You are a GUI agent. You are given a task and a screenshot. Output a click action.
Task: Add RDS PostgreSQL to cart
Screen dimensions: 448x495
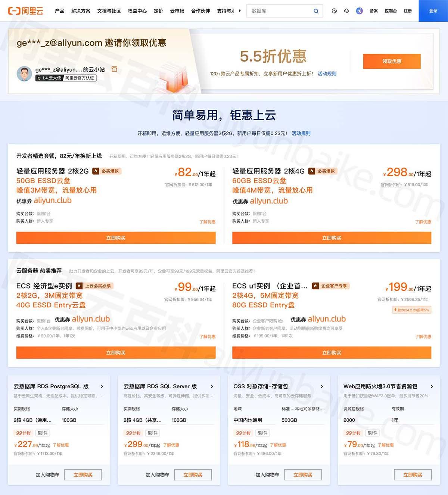point(47,475)
